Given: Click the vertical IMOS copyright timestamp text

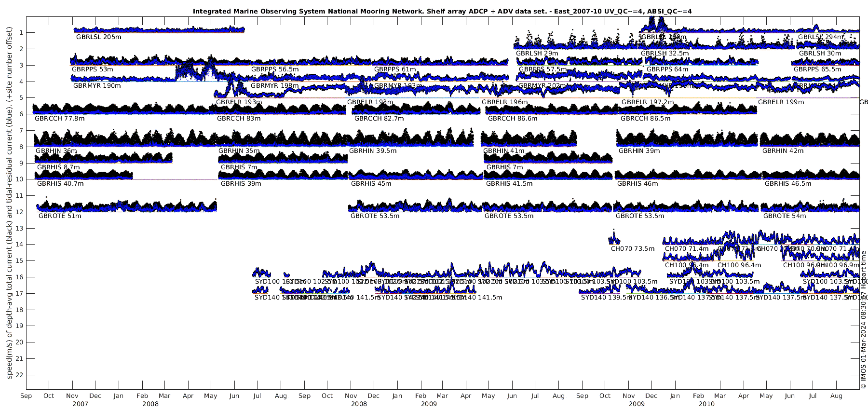Looking at the screenshot, I should (864, 319).
